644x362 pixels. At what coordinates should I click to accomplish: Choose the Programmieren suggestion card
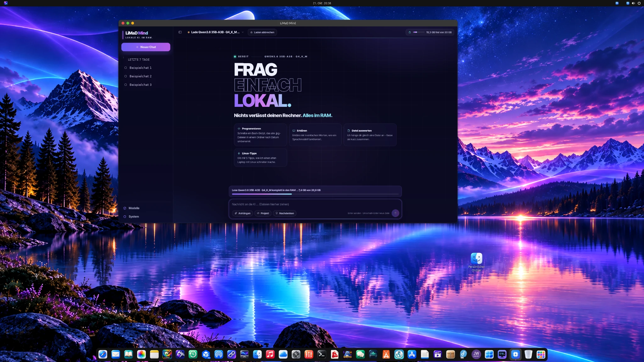coord(260,135)
